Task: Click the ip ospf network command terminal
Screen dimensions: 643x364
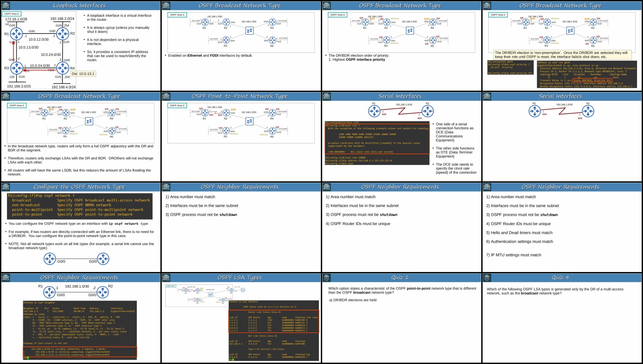Action: click(x=80, y=206)
